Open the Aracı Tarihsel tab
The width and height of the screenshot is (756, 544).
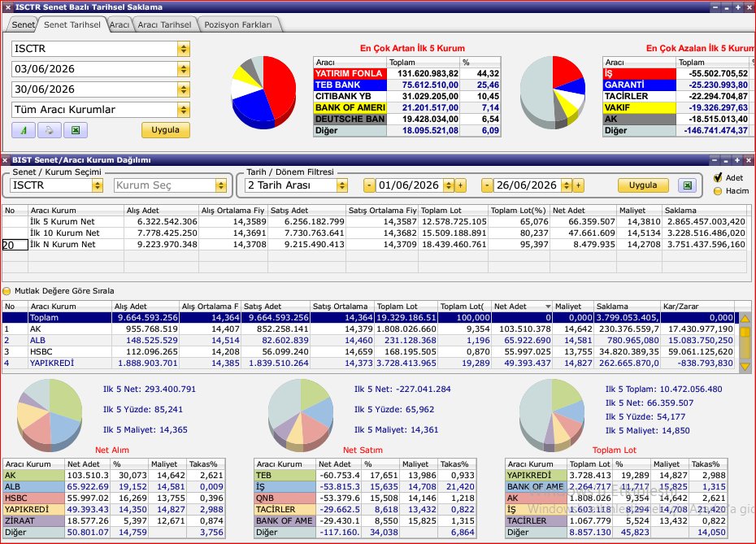pos(164,24)
